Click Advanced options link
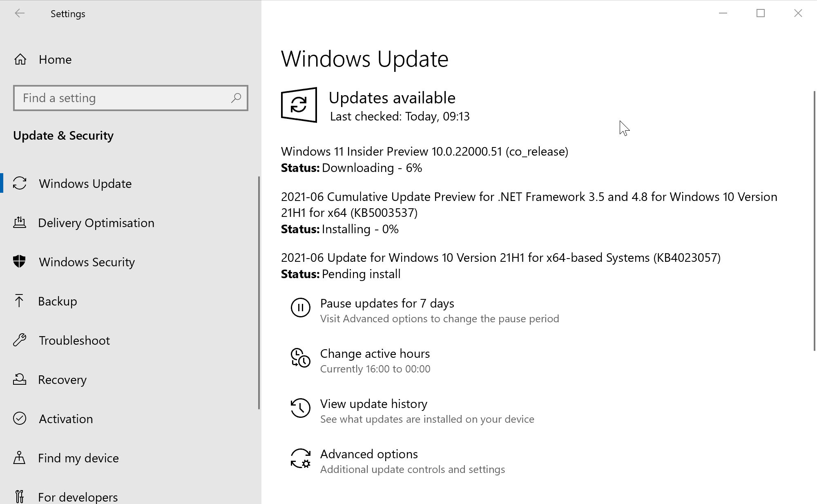The width and height of the screenshot is (817, 504). tap(369, 454)
